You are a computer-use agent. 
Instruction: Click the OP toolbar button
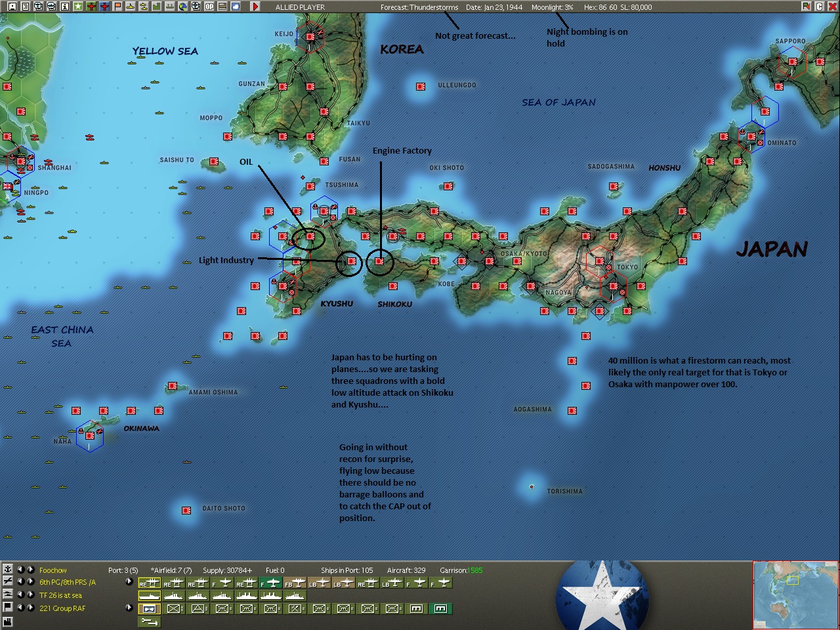click(209, 7)
